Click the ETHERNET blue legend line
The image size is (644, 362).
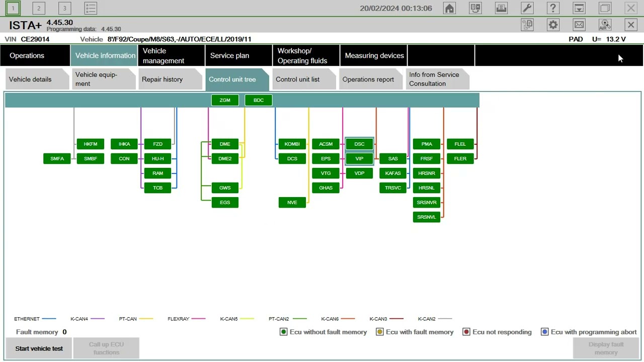click(49, 319)
